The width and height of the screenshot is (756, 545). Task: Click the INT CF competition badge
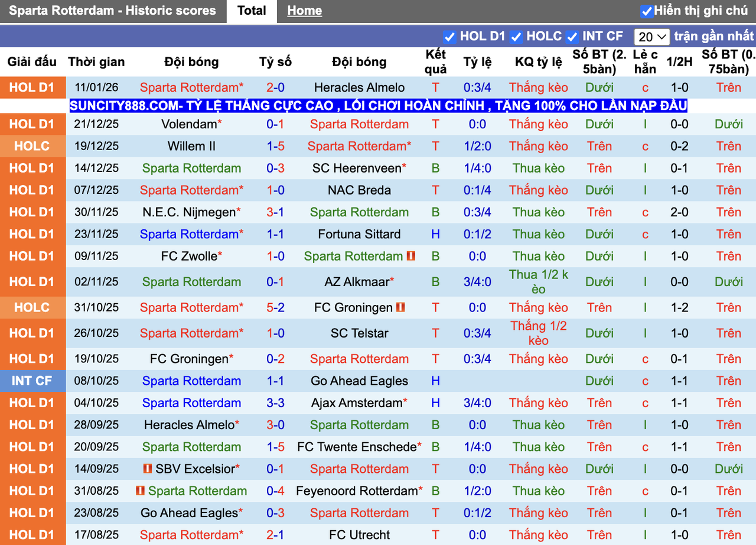coord(32,381)
